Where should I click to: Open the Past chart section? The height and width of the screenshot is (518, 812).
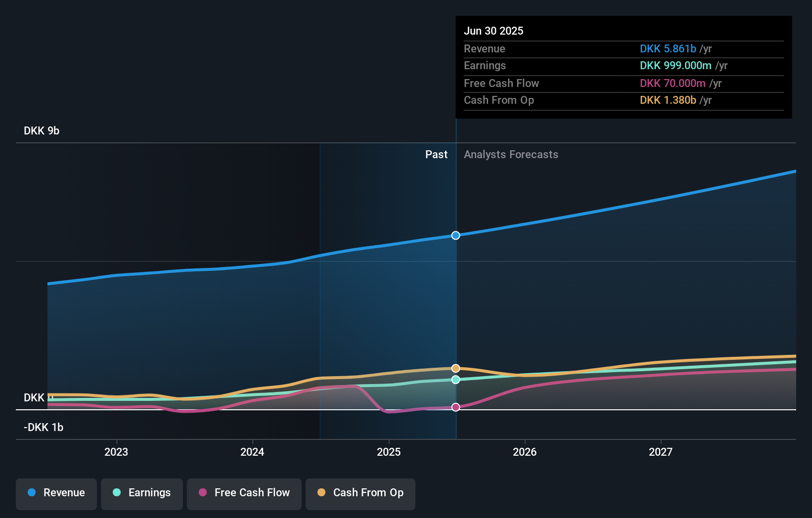pyautogui.click(x=436, y=154)
